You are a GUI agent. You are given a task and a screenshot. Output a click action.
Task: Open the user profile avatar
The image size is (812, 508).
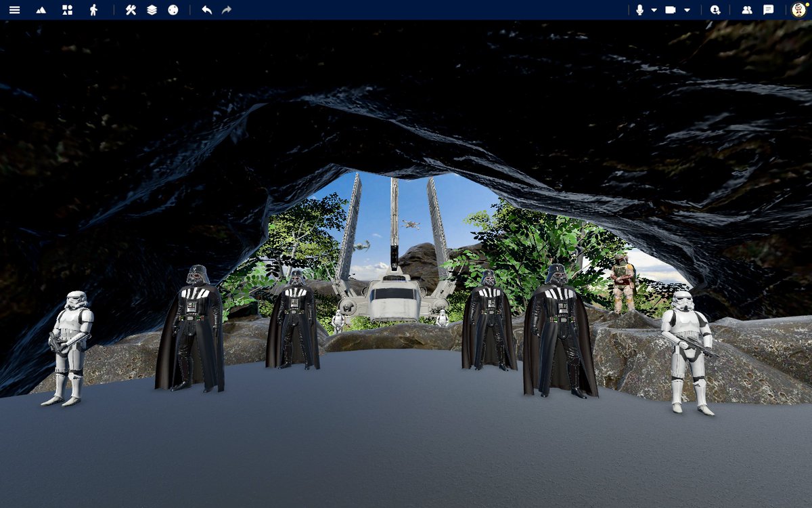[799, 10]
